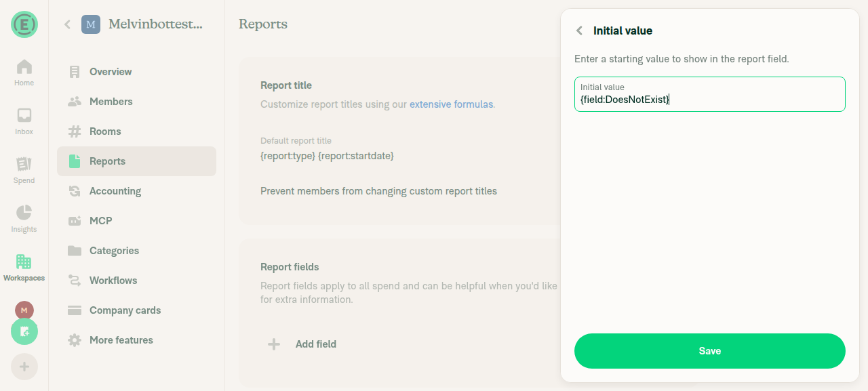Go back from Initial value panel
The image size is (868, 391).
(579, 30)
